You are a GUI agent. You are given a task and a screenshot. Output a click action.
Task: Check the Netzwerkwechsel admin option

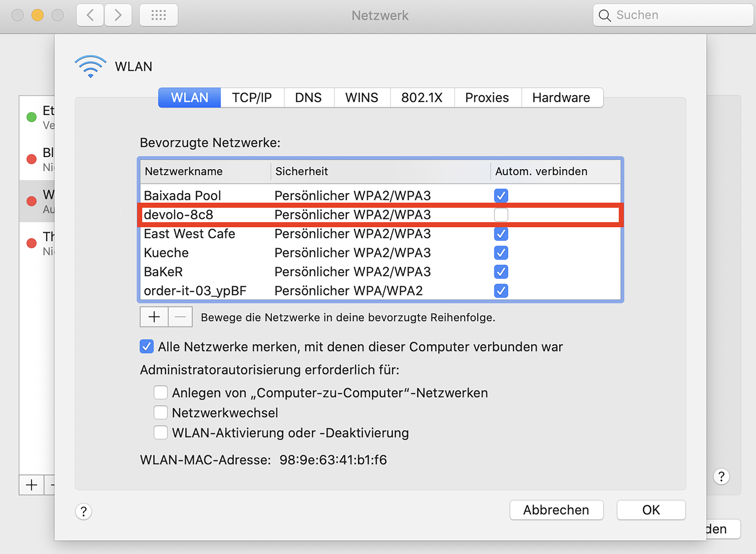coord(161,412)
